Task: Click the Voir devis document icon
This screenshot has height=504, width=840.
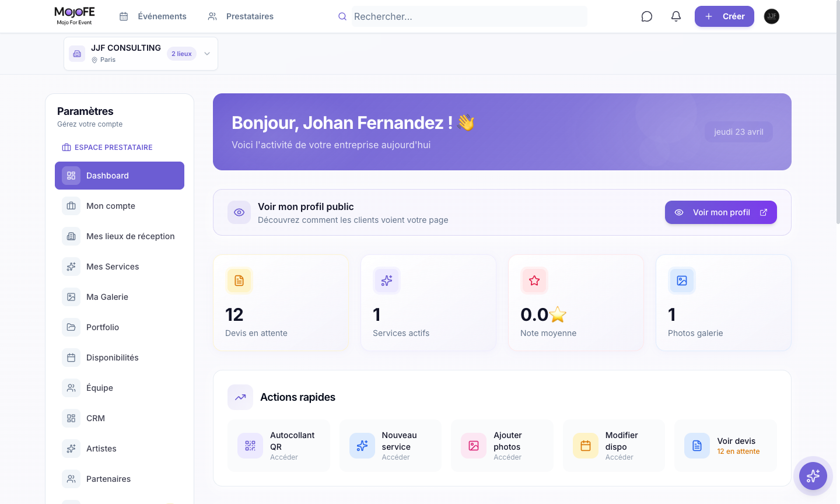Action: click(697, 446)
